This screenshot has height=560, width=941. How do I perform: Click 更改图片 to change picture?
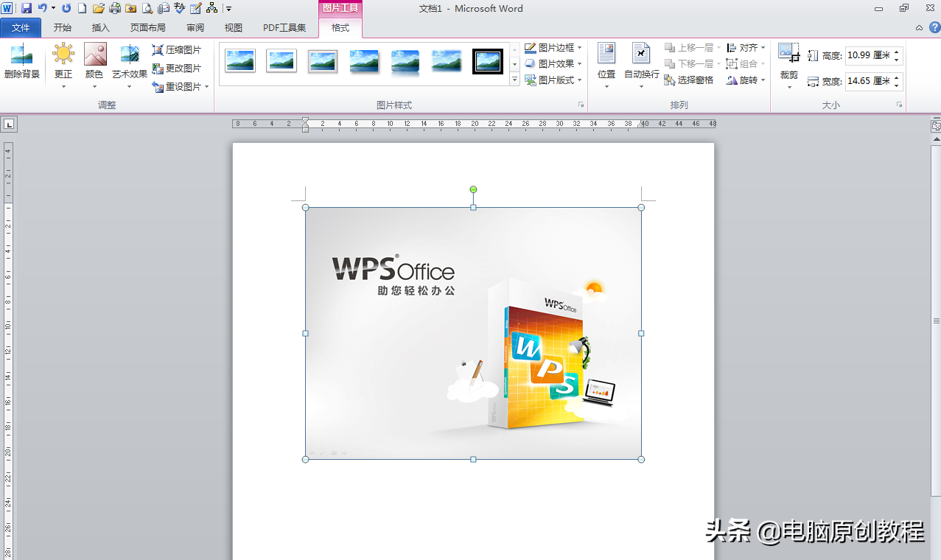(177, 69)
